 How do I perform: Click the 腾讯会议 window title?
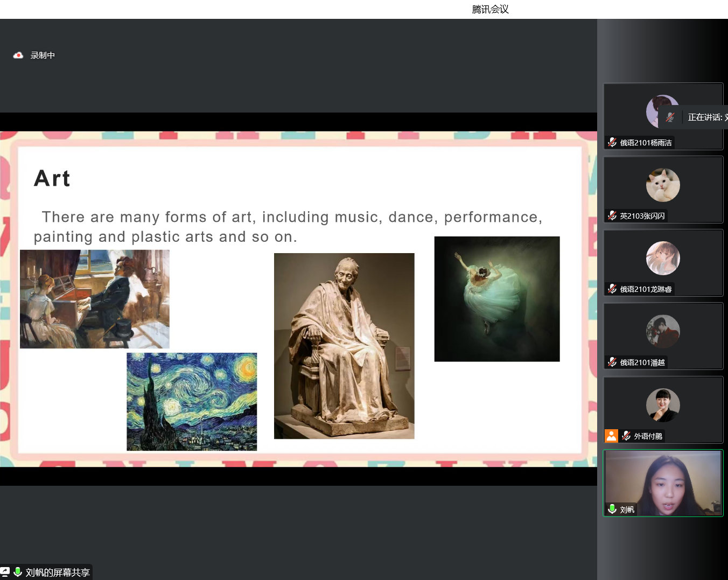(x=490, y=9)
